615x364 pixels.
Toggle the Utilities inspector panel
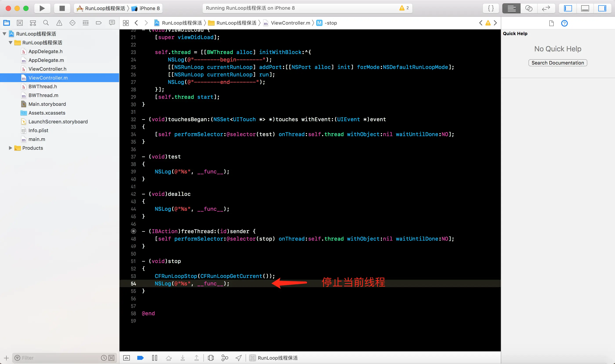pos(602,8)
